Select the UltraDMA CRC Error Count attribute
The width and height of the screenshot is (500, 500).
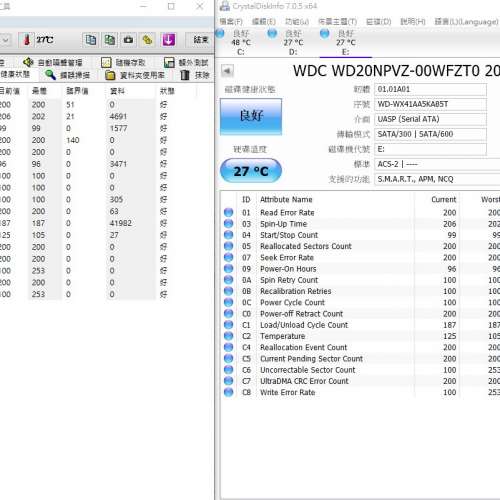point(304,381)
